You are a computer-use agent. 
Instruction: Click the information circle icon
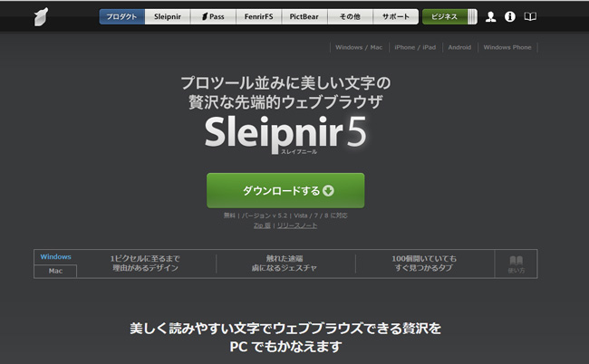(510, 16)
